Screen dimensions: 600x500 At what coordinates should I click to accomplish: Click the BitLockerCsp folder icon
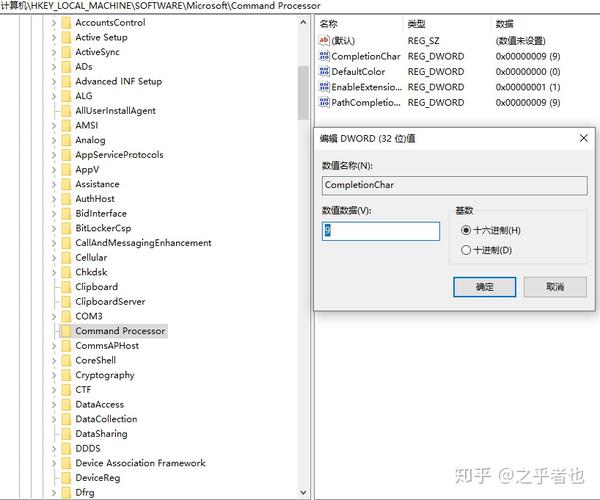pos(66,228)
